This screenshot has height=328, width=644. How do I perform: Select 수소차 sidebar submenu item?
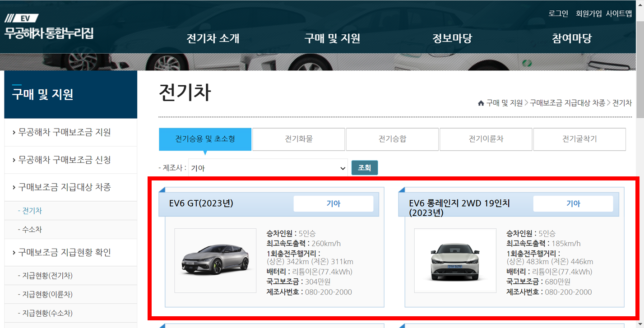(71, 230)
